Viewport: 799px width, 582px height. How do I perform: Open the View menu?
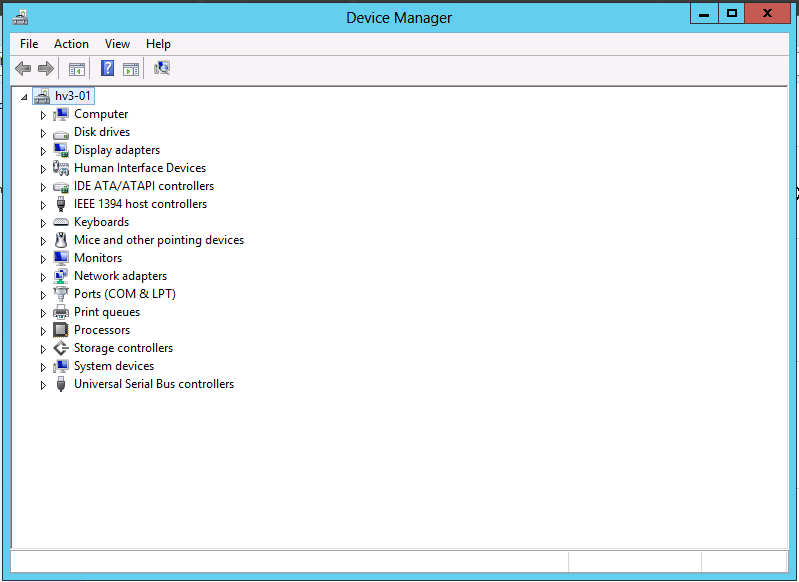[117, 44]
